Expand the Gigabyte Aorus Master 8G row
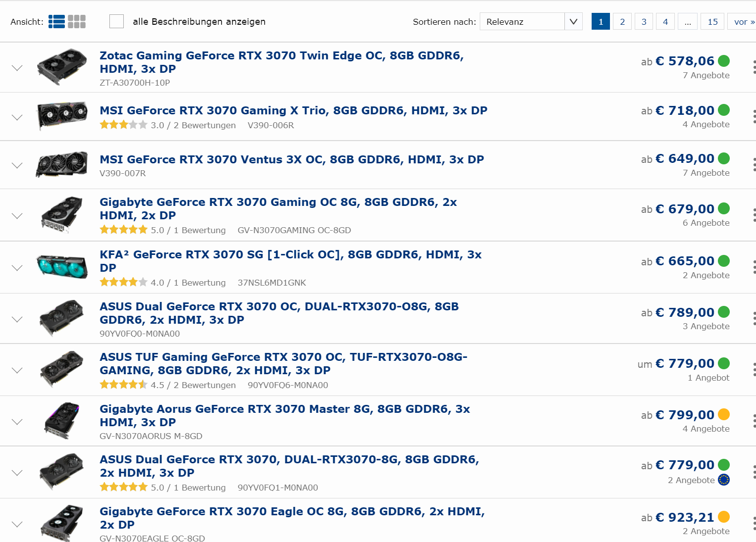This screenshot has width=756, height=542. [17, 422]
